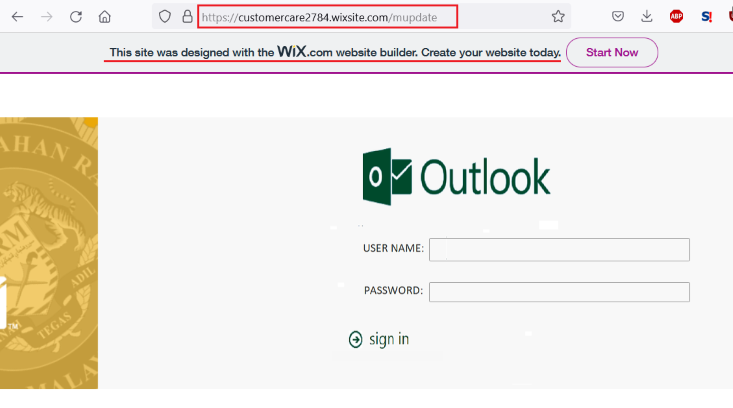Open the downloads panel
Screen dimensions: 733x408
647,17
